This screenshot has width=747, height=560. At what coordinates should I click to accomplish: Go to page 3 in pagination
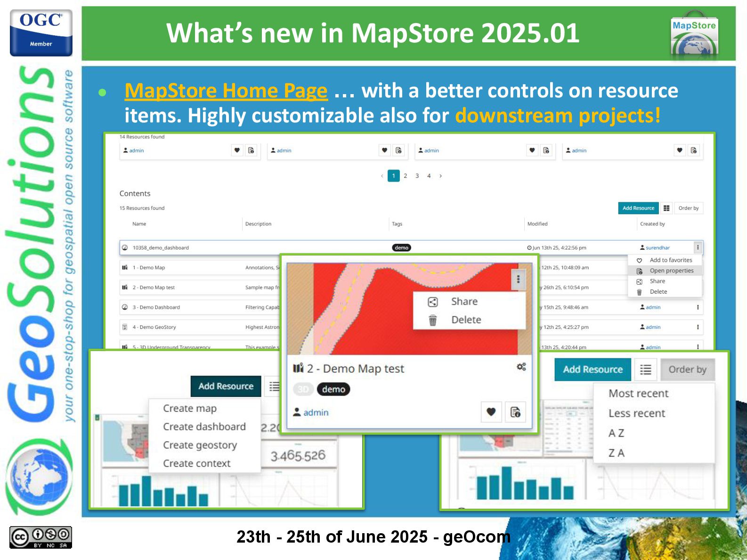click(417, 176)
